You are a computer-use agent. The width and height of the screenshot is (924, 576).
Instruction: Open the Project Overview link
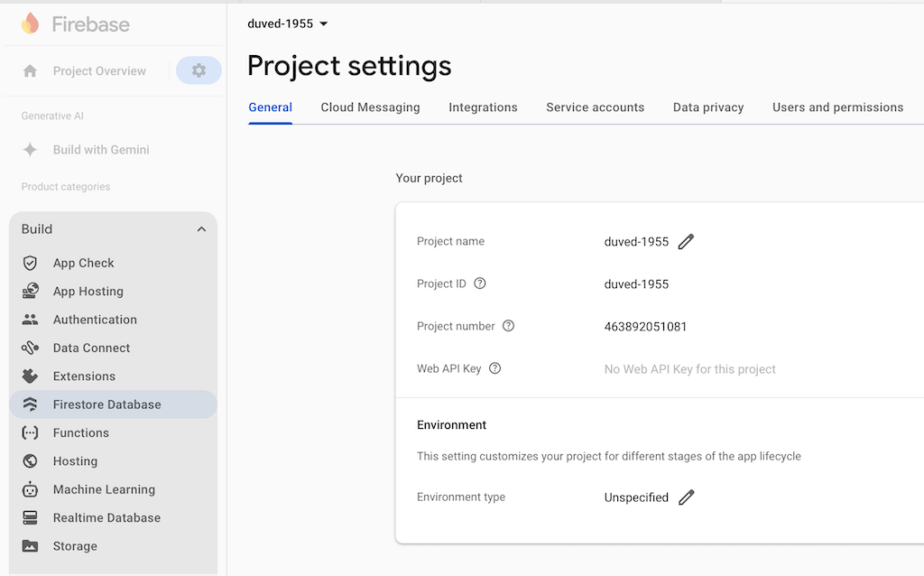pos(99,71)
